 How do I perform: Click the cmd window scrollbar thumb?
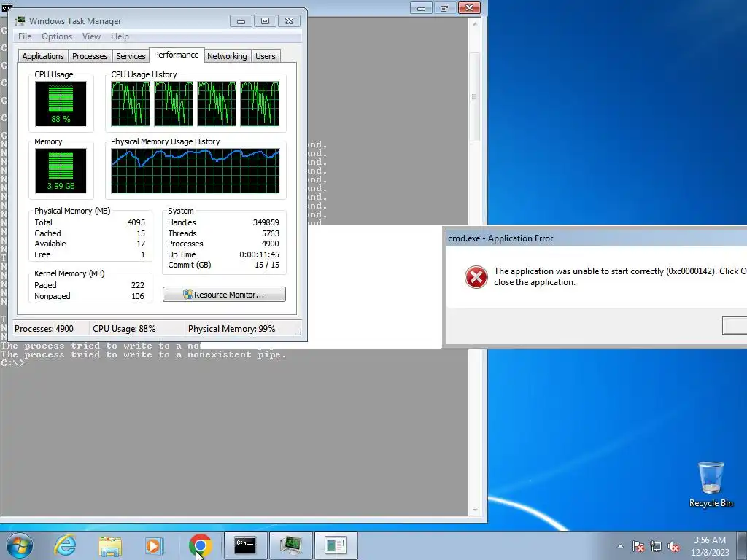click(474, 97)
